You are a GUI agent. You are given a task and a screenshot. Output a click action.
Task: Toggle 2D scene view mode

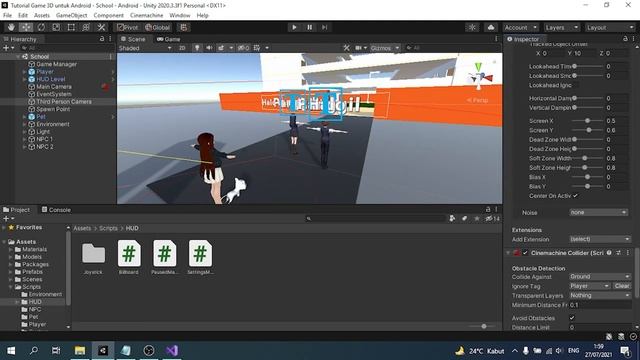(182, 48)
